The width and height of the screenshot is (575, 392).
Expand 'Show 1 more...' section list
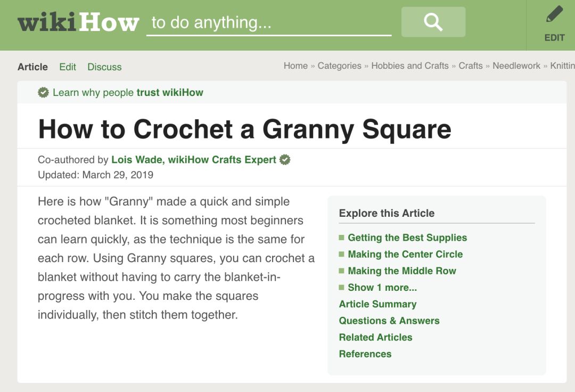click(x=382, y=288)
